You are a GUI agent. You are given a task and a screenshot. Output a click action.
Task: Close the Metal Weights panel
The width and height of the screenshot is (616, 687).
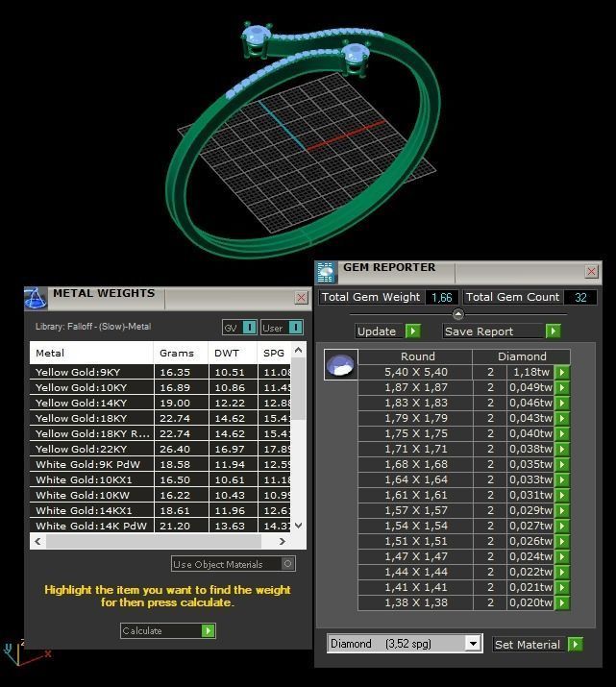301,298
